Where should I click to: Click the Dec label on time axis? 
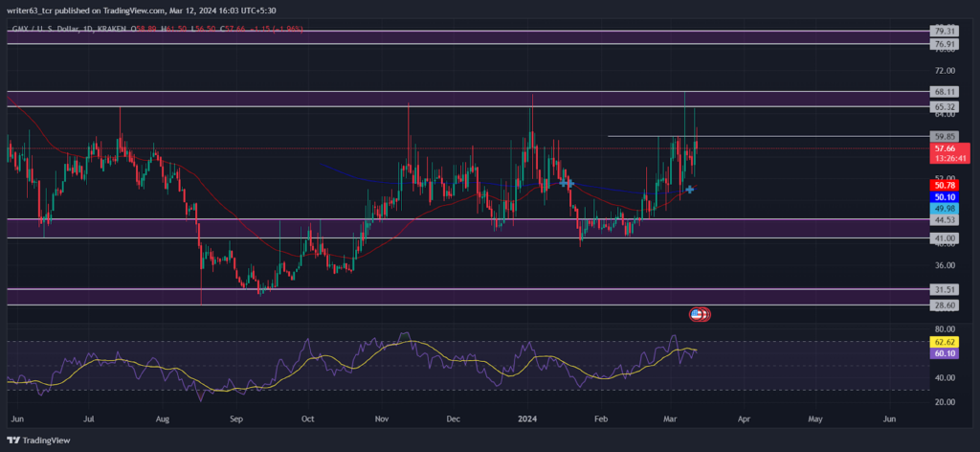point(454,418)
